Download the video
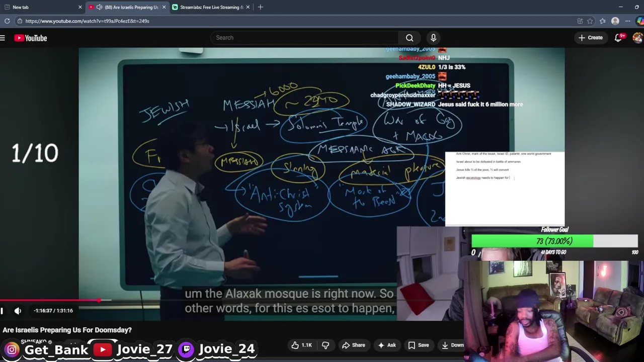The image size is (644, 362). coord(452,345)
